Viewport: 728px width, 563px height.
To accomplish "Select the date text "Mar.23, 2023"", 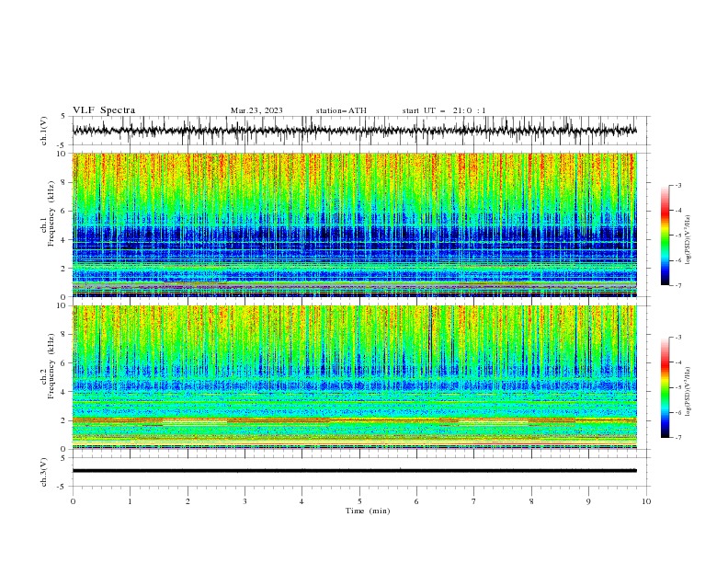I will click(x=256, y=110).
